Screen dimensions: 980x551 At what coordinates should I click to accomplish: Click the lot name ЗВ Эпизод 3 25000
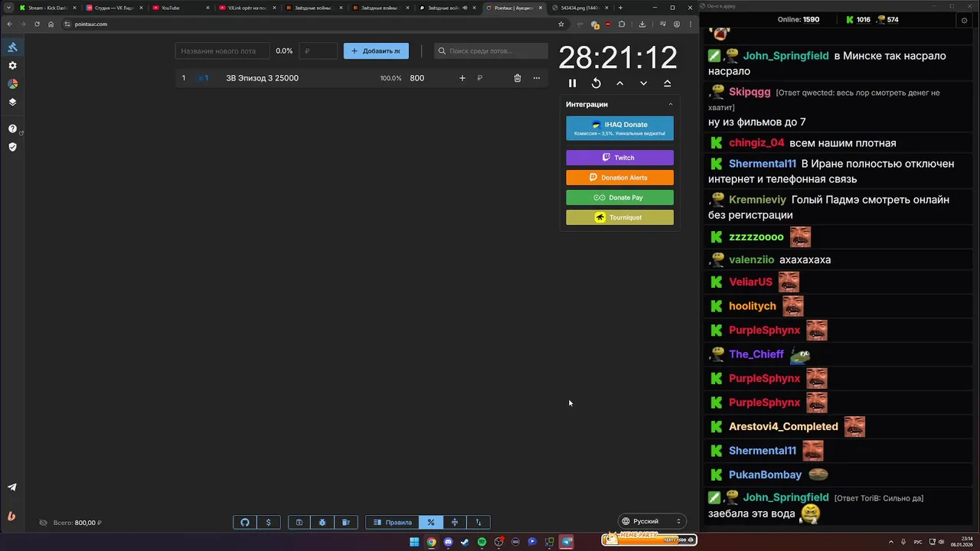(x=262, y=78)
